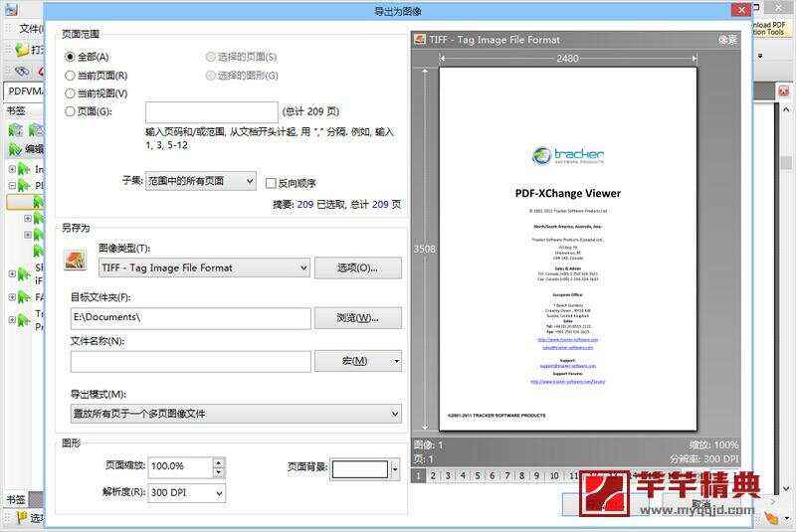This screenshot has width=796, height=532.
Task: Select 全部(A) all pages radio
Action: tap(70, 57)
